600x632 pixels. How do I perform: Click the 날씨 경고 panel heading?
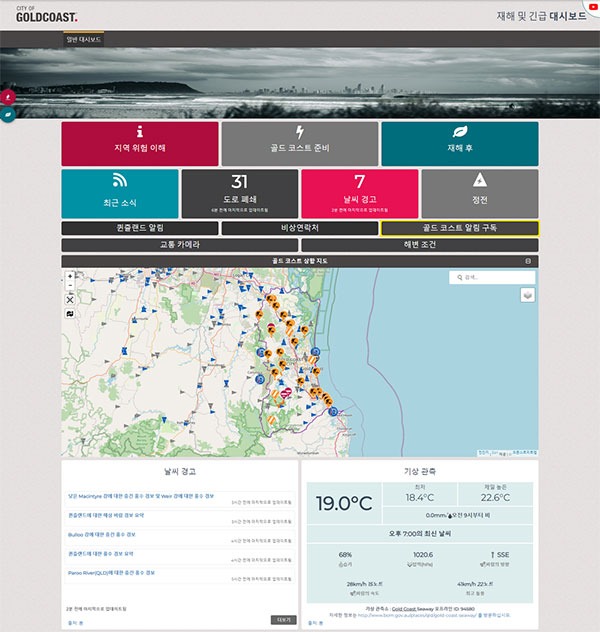click(x=180, y=472)
